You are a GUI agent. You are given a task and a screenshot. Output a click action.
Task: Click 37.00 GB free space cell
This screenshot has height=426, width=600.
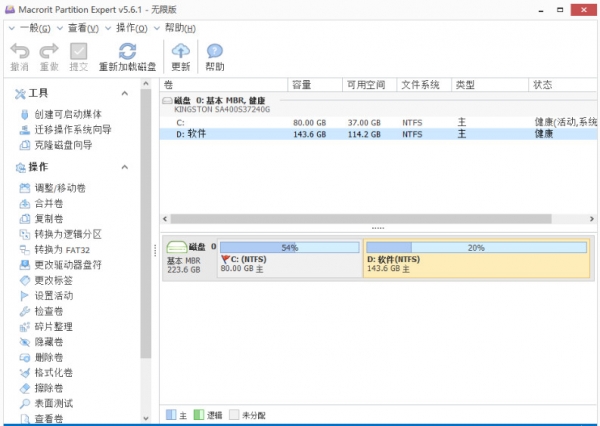tap(364, 123)
